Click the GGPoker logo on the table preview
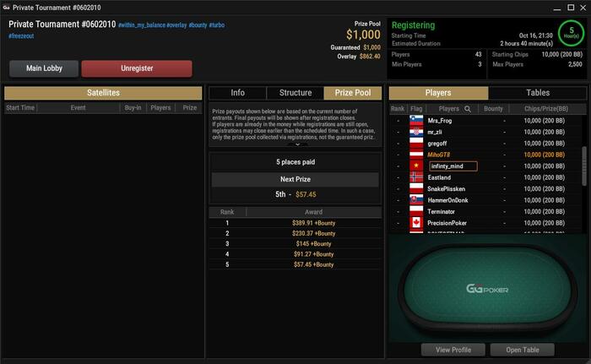This screenshot has height=364, width=591. click(x=487, y=290)
